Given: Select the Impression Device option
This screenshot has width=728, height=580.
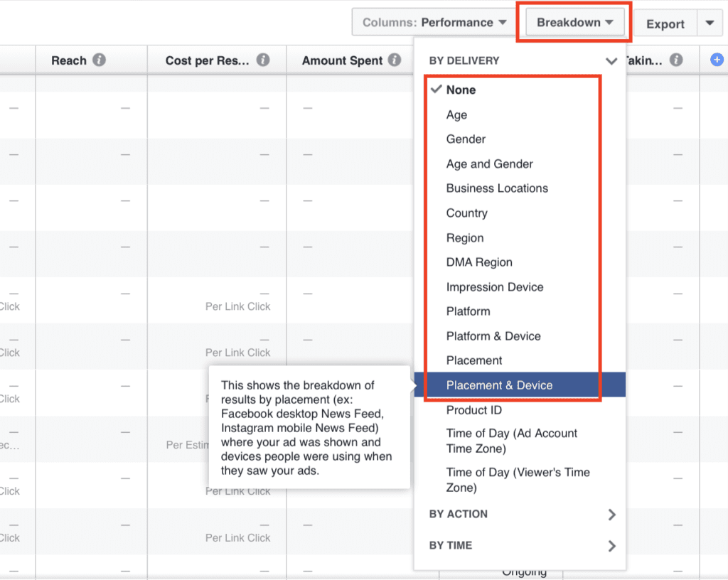Looking at the screenshot, I should (x=520, y=286).
